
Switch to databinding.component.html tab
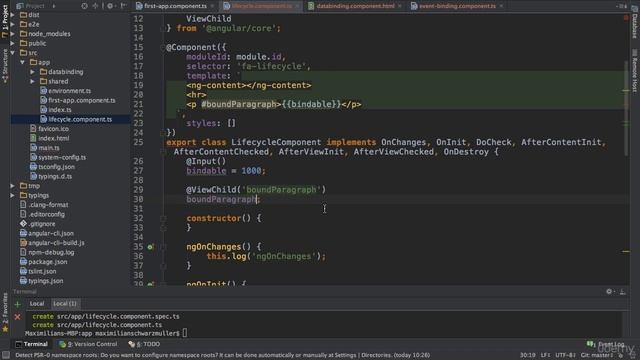[x=355, y=6]
